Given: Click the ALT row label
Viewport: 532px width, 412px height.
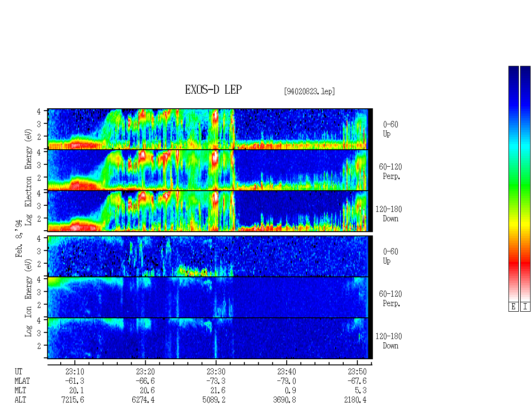Looking at the screenshot, I should [x=20, y=400].
